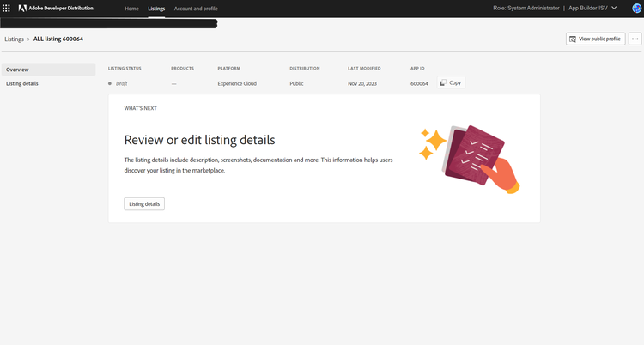Click the Draft listing status text
Image resolution: width=644 pixels, height=345 pixels.
[122, 83]
